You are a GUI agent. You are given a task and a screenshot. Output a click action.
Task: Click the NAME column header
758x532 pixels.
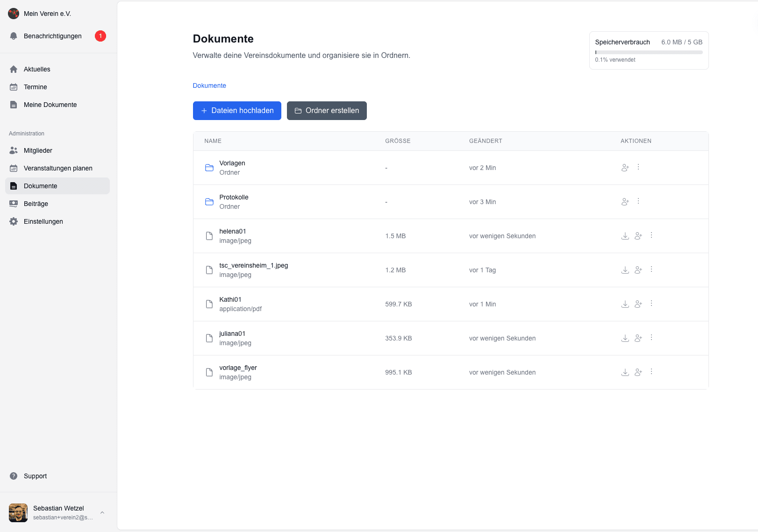213,141
